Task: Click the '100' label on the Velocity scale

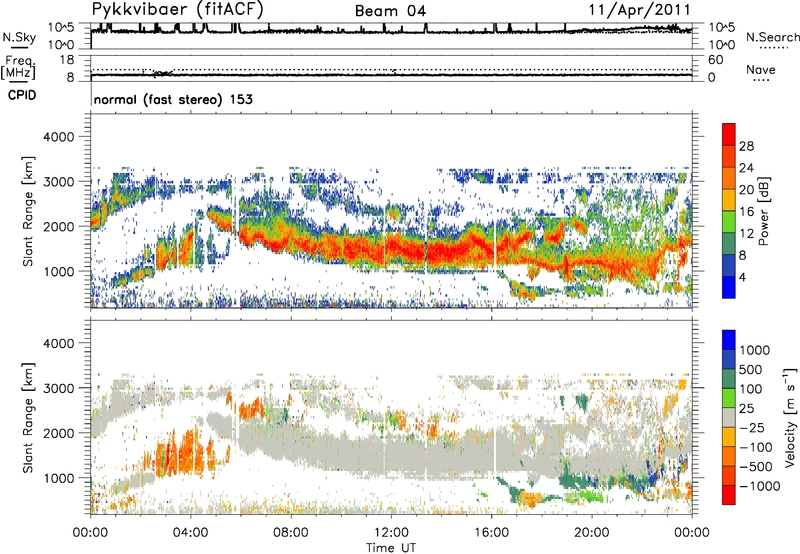Action: [x=751, y=389]
